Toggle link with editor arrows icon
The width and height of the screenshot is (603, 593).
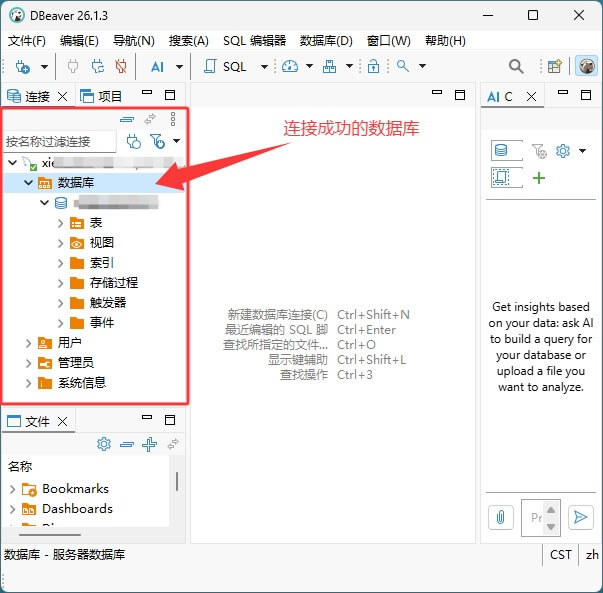(150, 119)
